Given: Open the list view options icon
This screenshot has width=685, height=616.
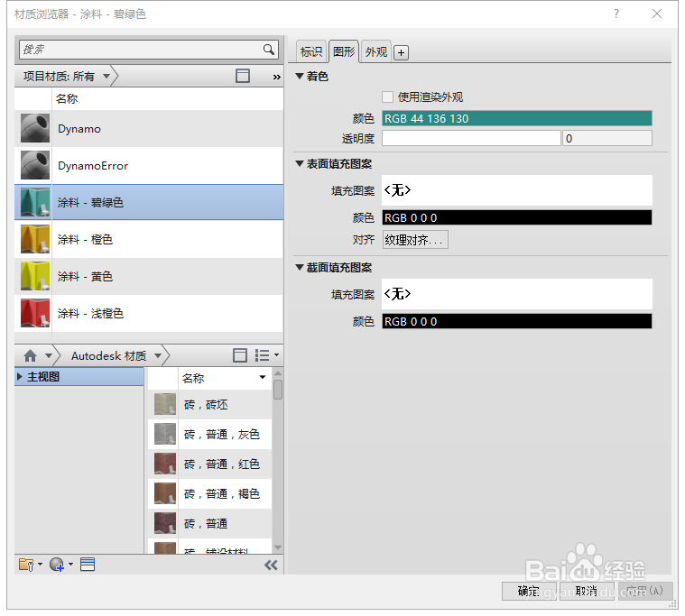Looking at the screenshot, I should [x=262, y=355].
